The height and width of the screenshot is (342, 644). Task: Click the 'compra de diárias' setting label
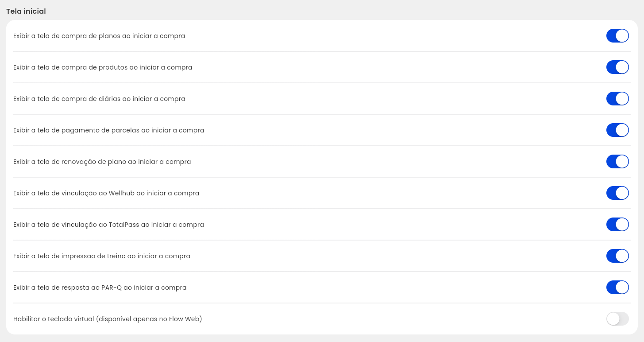[x=99, y=99]
